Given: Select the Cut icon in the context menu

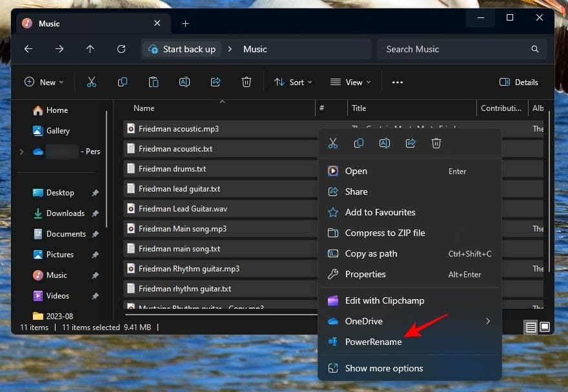Looking at the screenshot, I should click(x=333, y=143).
